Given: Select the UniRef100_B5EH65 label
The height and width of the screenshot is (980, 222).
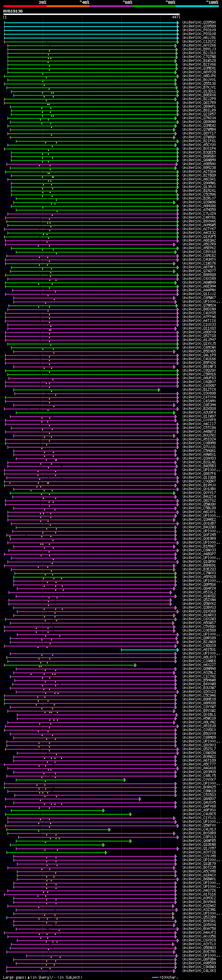Looking at the screenshot, I should click(199, 351).
